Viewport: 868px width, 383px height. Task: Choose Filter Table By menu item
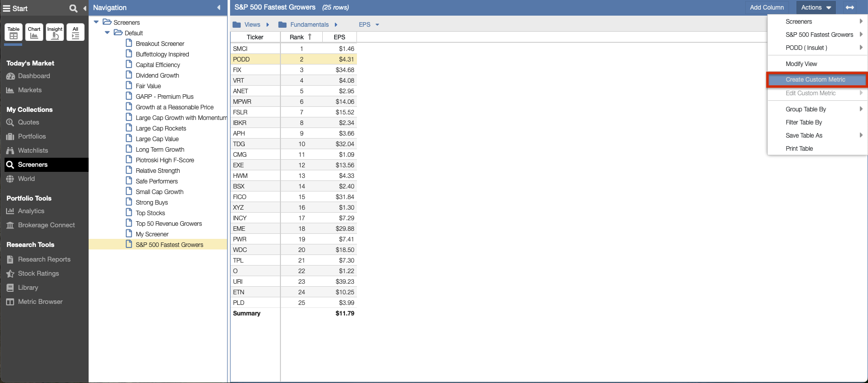click(817, 122)
